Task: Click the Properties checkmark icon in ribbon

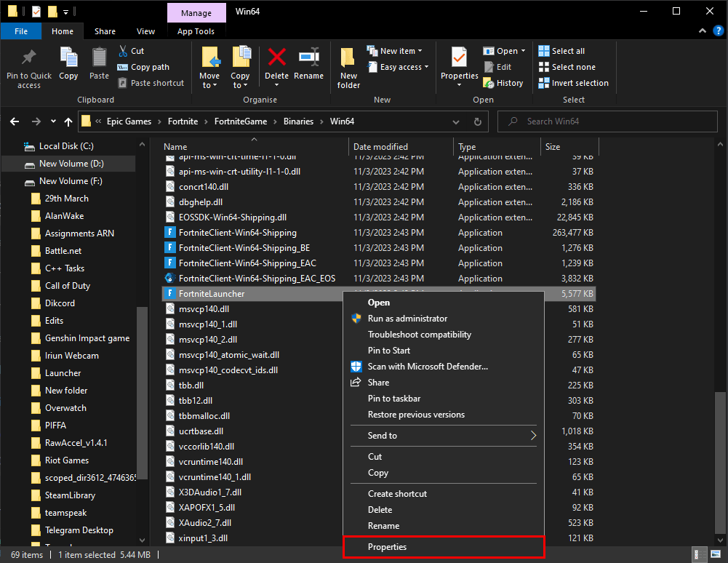Action: (x=459, y=57)
